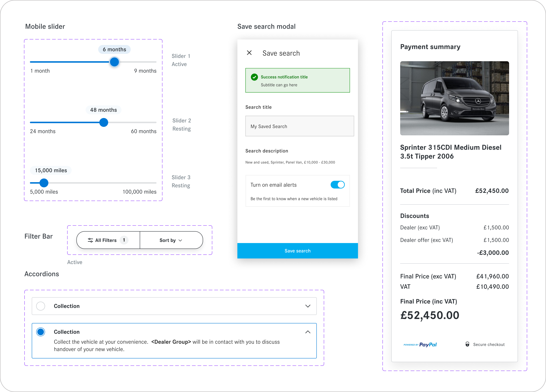Click the VAT £10,490.00 amount
Screen dimensions: 546x392
tap(492, 287)
